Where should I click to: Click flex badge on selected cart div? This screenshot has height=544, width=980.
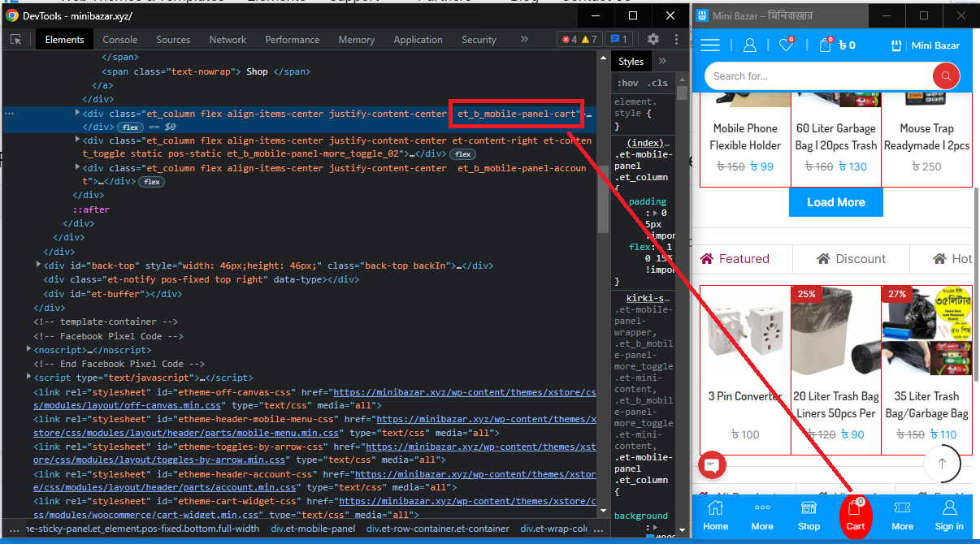pyautogui.click(x=130, y=127)
